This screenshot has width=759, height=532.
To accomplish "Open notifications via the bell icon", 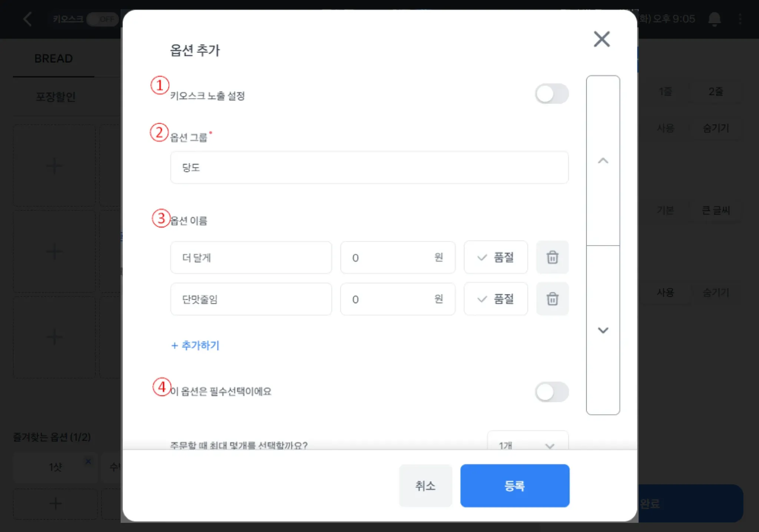I will pos(714,19).
